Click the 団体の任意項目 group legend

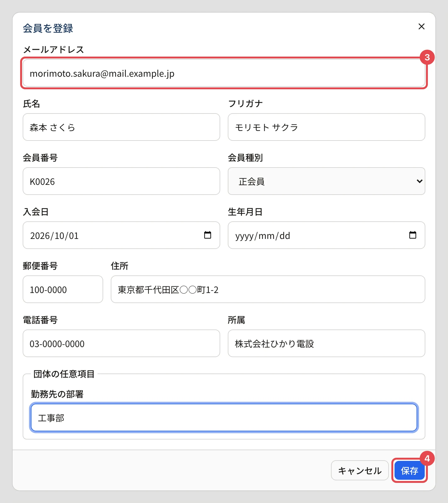point(64,374)
